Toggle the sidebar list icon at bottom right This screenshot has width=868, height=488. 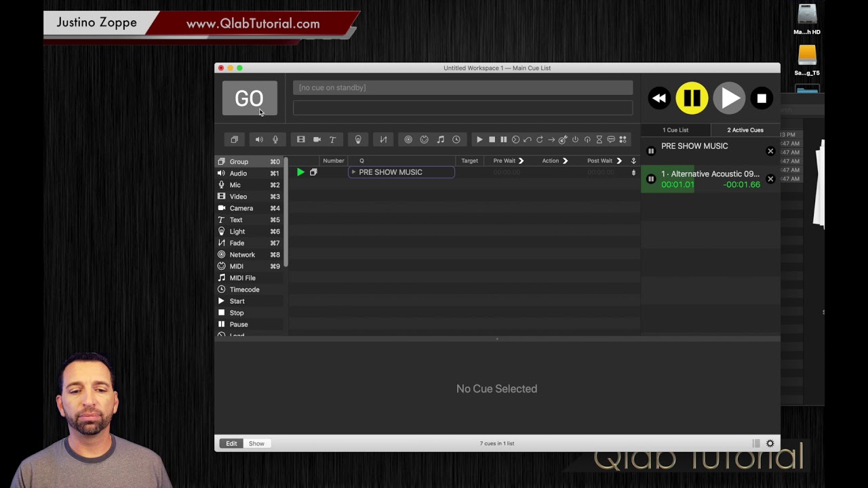tap(756, 443)
